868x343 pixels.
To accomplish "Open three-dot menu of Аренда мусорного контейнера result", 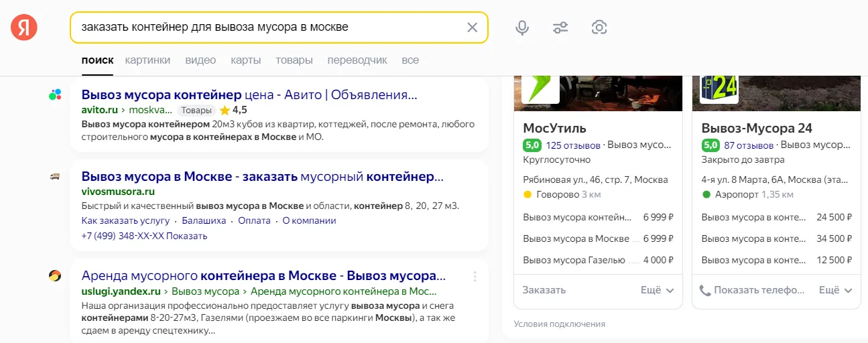I will [x=475, y=276].
